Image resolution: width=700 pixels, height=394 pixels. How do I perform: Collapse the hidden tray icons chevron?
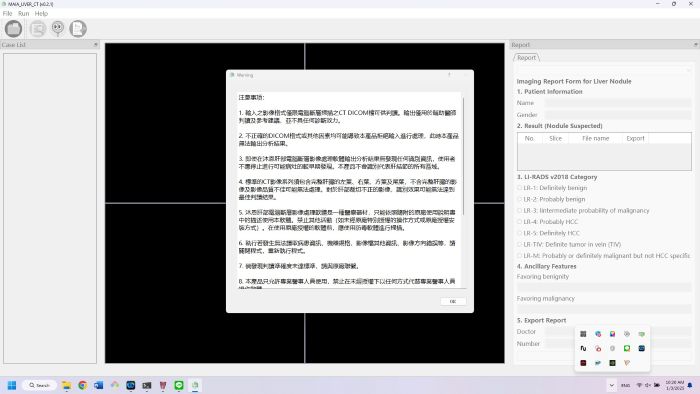pos(612,385)
